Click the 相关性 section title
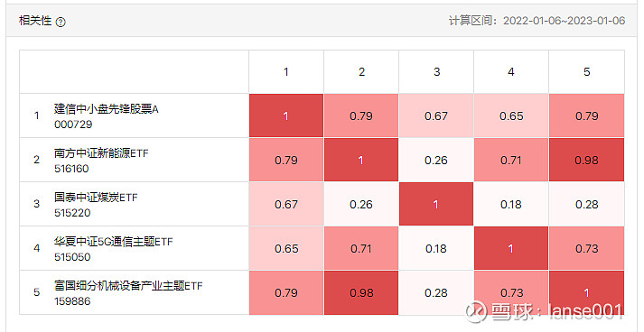The width and height of the screenshot is (644, 332). 35,21
